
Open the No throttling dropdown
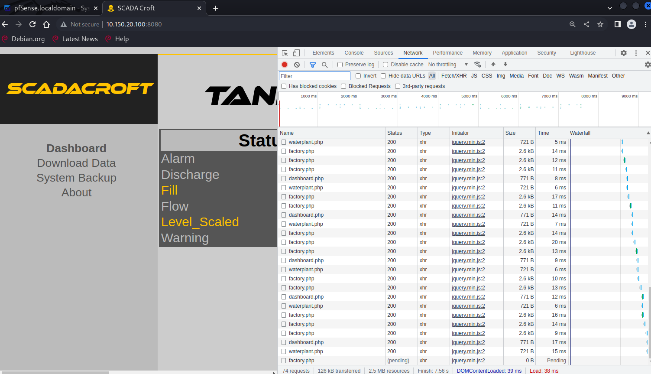pyautogui.click(x=448, y=64)
